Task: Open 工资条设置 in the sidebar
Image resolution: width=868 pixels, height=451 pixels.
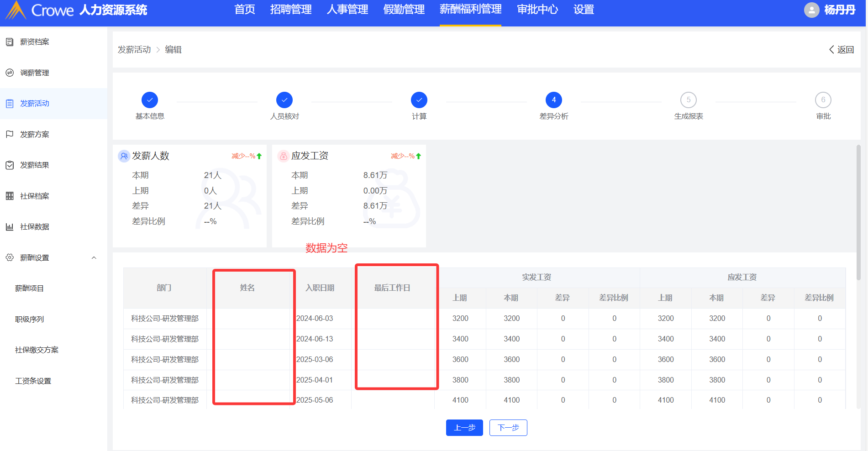Action: point(33,381)
